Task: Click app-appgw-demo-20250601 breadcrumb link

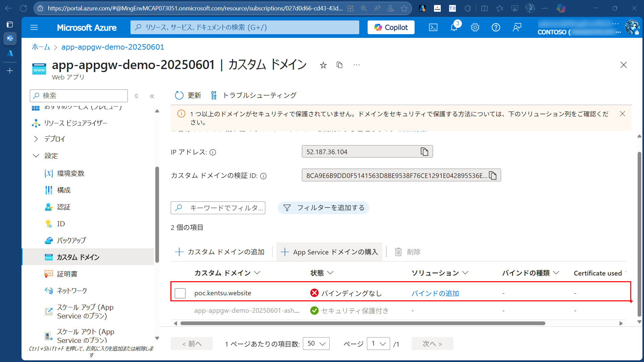Action: [113, 47]
